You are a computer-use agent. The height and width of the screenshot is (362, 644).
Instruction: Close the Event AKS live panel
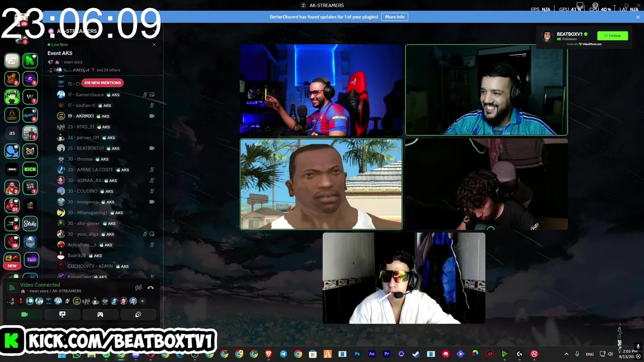coord(154,44)
